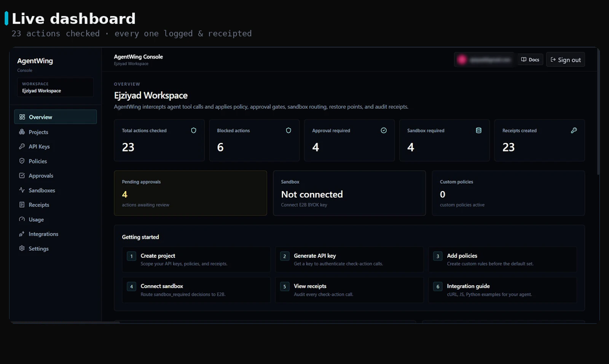609x364 pixels.
Task: Select step 3 Add policies
Action: [x=502, y=259]
